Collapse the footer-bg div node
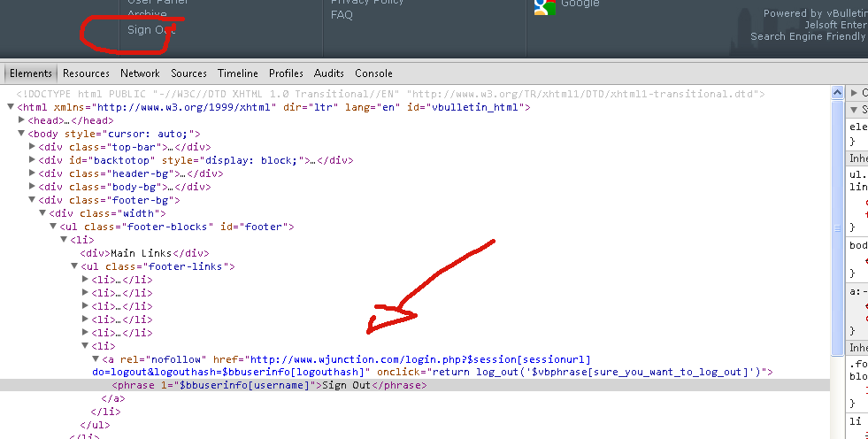868x439 pixels. pos(34,200)
